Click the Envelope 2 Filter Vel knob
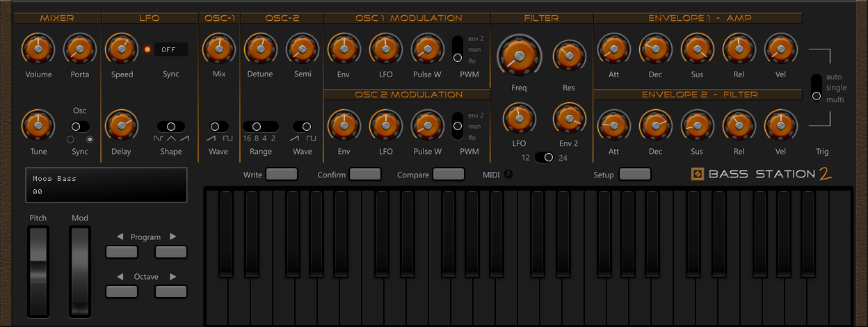The image size is (868, 327). point(780,126)
